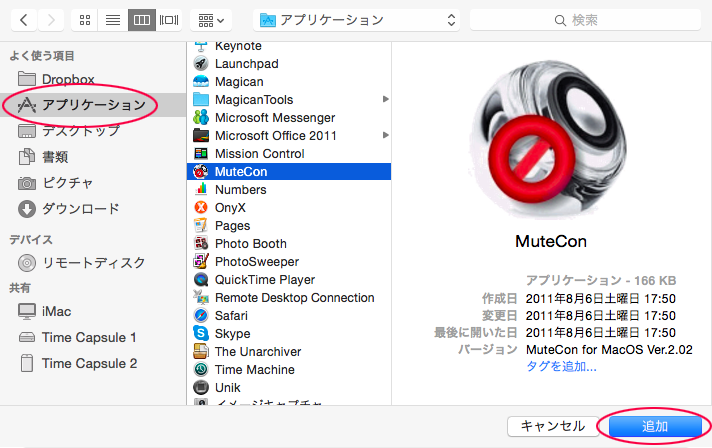Click the タグを追加... link
Image resolution: width=712 pixels, height=448 pixels.
click(x=561, y=366)
